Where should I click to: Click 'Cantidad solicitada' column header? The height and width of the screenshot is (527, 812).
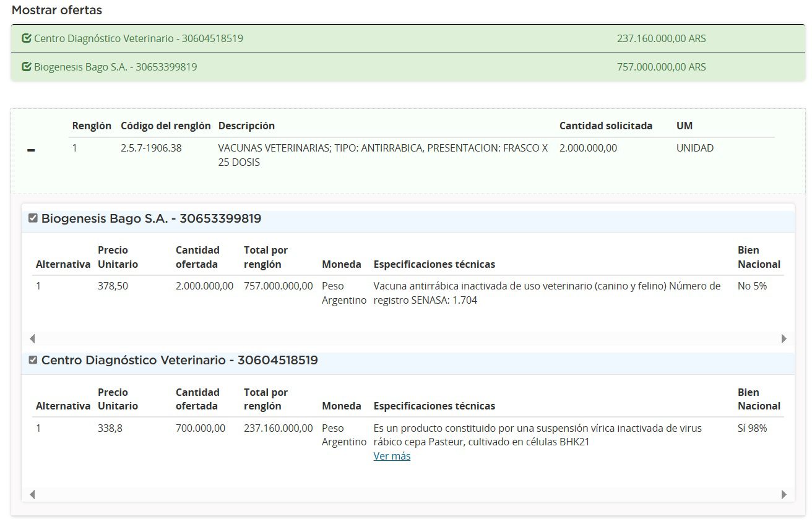coord(605,126)
